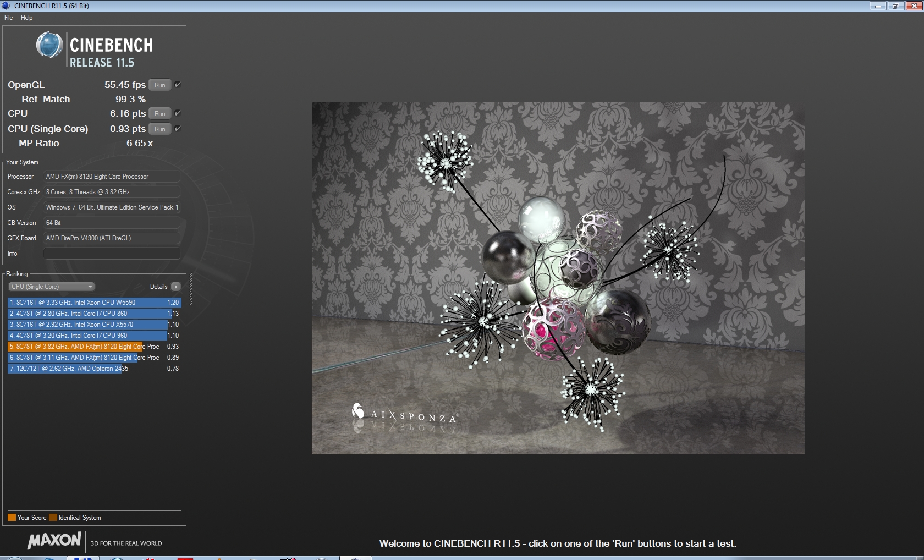This screenshot has width=924, height=560.
Task: Click the 3D FOR THE REAL WORLD tagline
Action: 127,543
